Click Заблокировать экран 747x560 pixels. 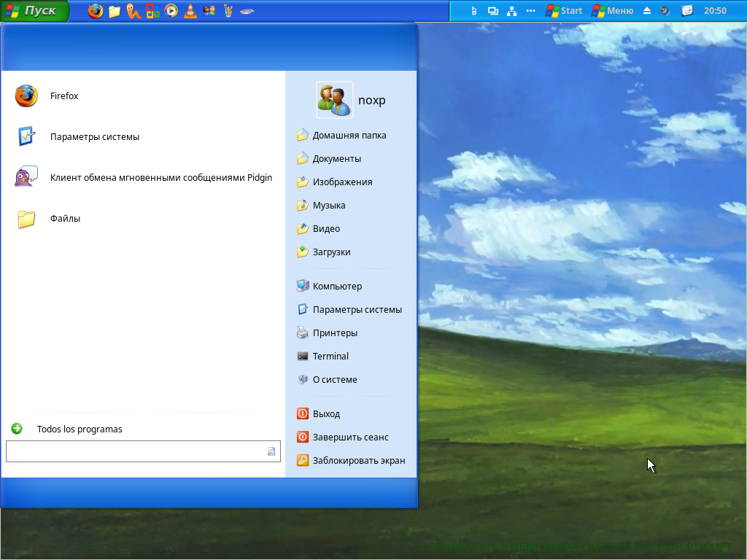point(351,461)
